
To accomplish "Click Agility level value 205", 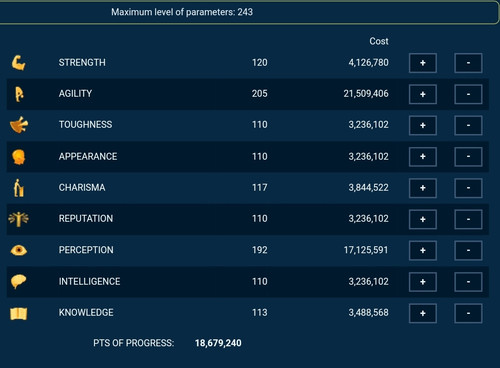I will point(260,93).
